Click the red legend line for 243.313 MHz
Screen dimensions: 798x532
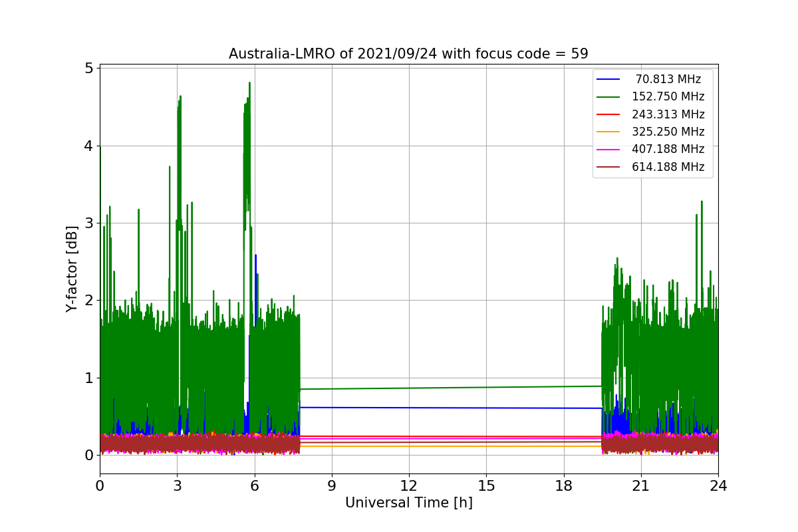pos(608,115)
